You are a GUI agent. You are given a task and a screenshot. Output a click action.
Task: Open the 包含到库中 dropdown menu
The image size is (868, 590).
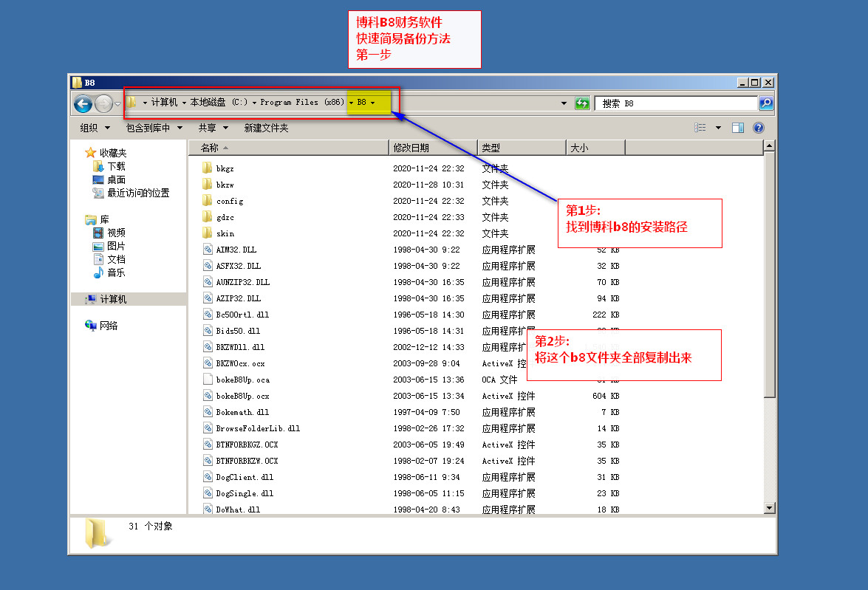(x=154, y=128)
